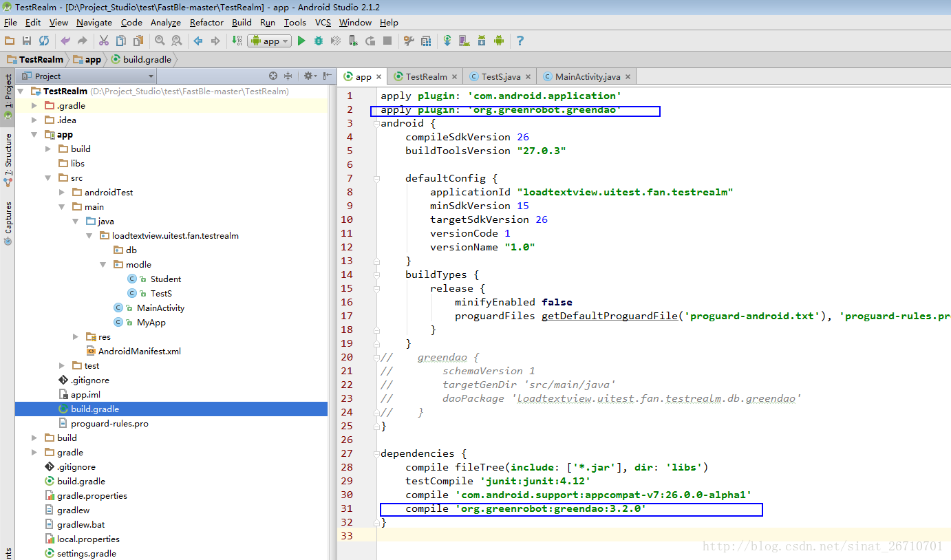Open Android Device Monitor icon
The height and width of the screenshot is (560, 951).
(x=499, y=41)
